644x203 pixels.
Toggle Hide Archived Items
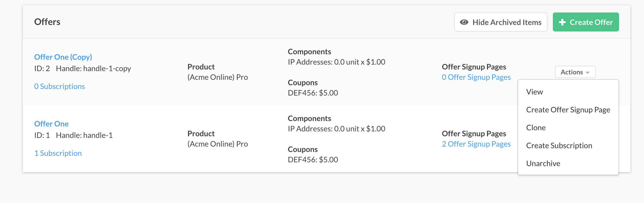click(500, 22)
